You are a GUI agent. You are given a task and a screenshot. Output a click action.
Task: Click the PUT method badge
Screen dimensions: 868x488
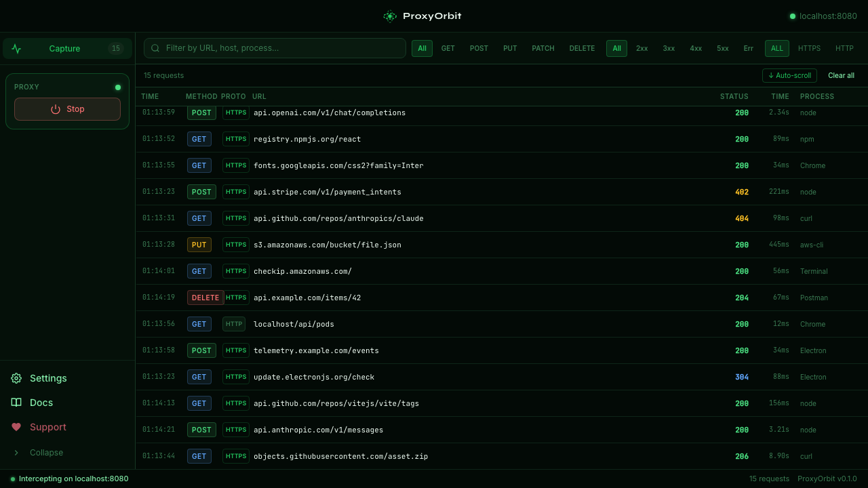pyautogui.click(x=199, y=245)
